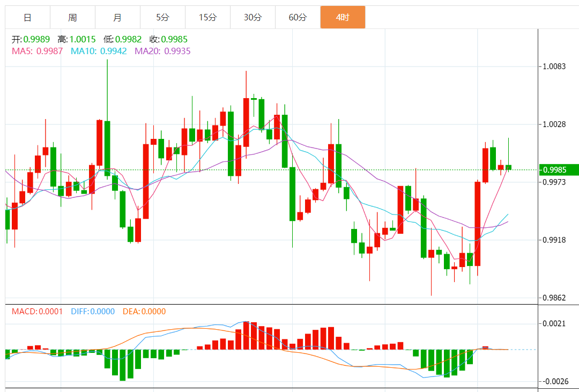
Task: Select the 60分 timeframe tab
Action: (x=298, y=17)
